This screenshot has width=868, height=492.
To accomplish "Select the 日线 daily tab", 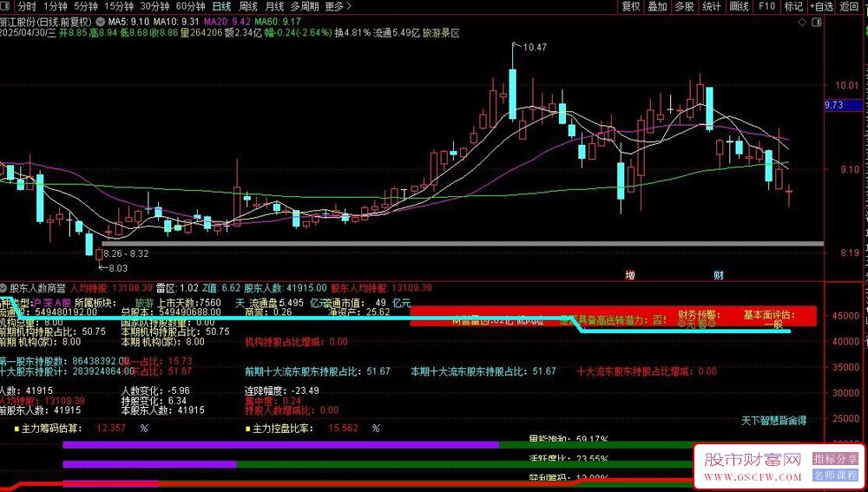I will [221, 7].
